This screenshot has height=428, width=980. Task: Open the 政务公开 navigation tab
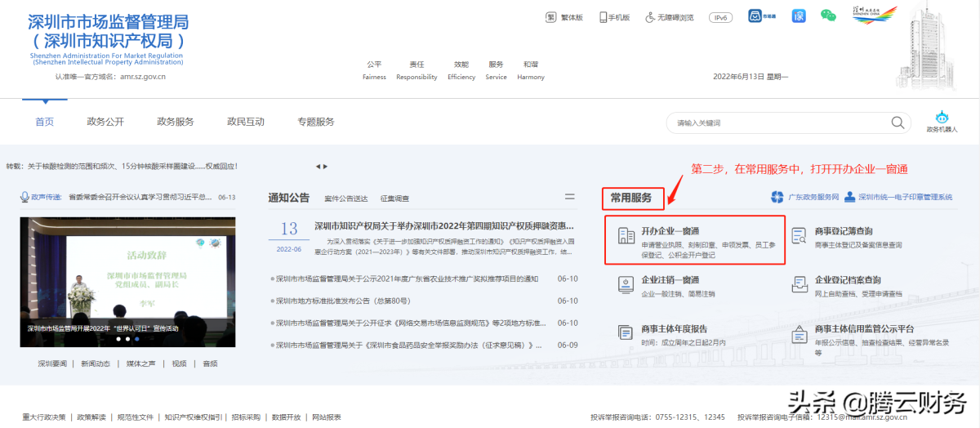pyautogui.click(x=105, y=122)
